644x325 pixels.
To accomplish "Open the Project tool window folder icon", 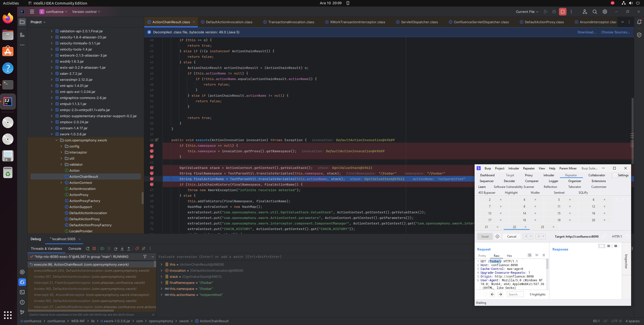I will coord(22,22).
